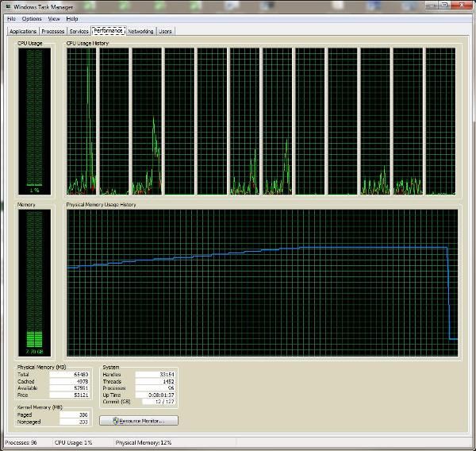Image resolution: width=476 pixels, height=451 pixels.
Task: Click the CPU Usage History label
Action: [87, 44]
